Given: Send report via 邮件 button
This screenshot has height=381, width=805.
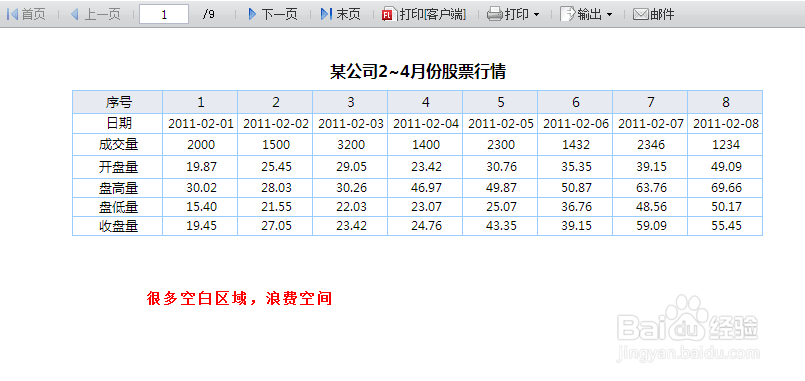Looking at the screenshot, I should 654,14.
